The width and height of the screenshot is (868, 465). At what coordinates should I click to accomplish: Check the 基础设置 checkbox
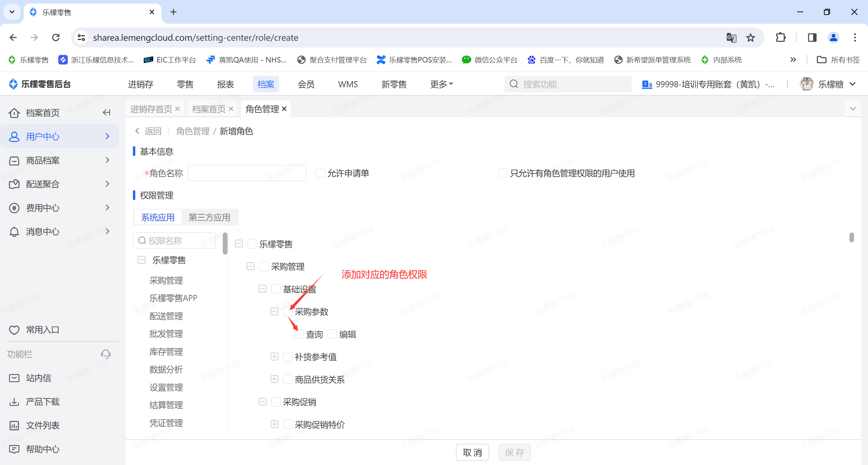[276, 289]
